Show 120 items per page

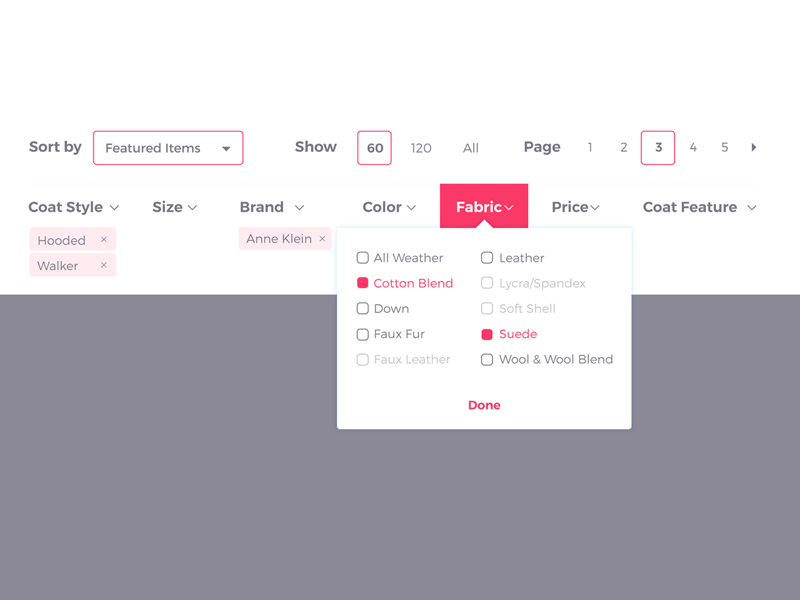pyautogui.click(x=421, y=148)
